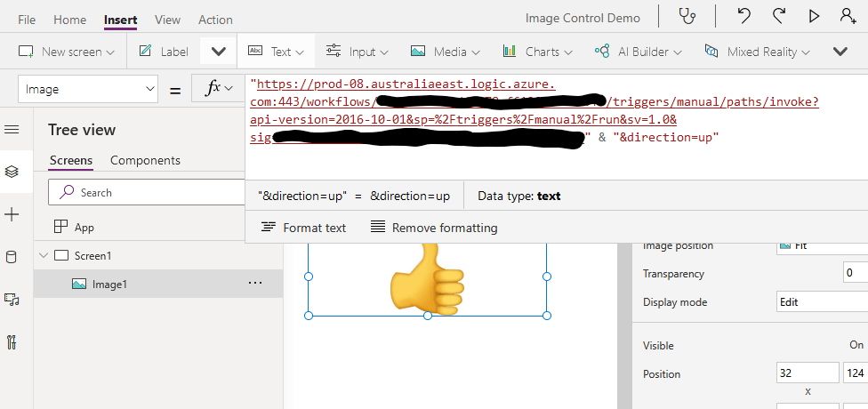Screen dimensions: 868x409
Task: Redo the last action
Action: (x=779, y=16)
